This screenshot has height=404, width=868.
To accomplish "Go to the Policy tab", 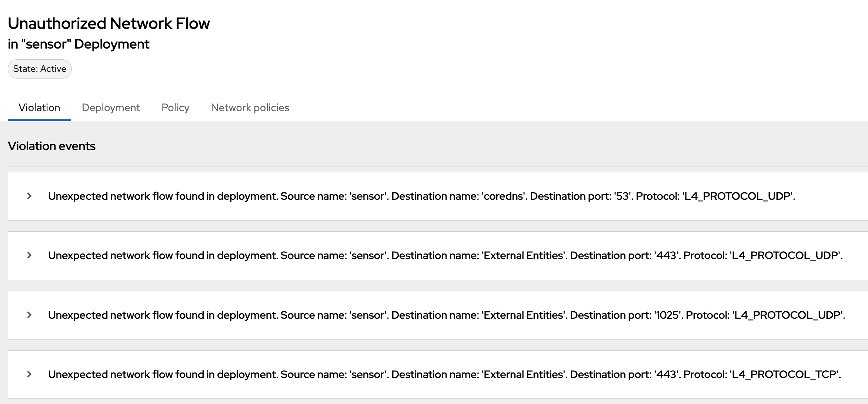I will (175, 108).
